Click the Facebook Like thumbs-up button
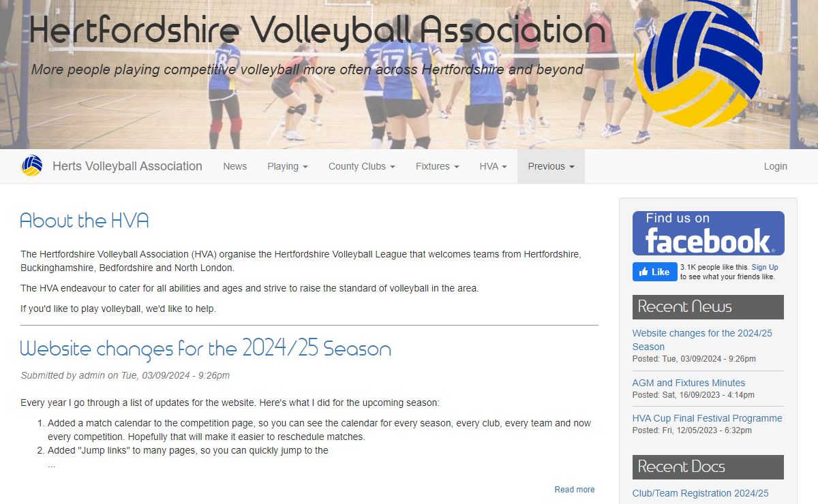The width and height of the screenshot is (818, 504). (x=654, y=272)
